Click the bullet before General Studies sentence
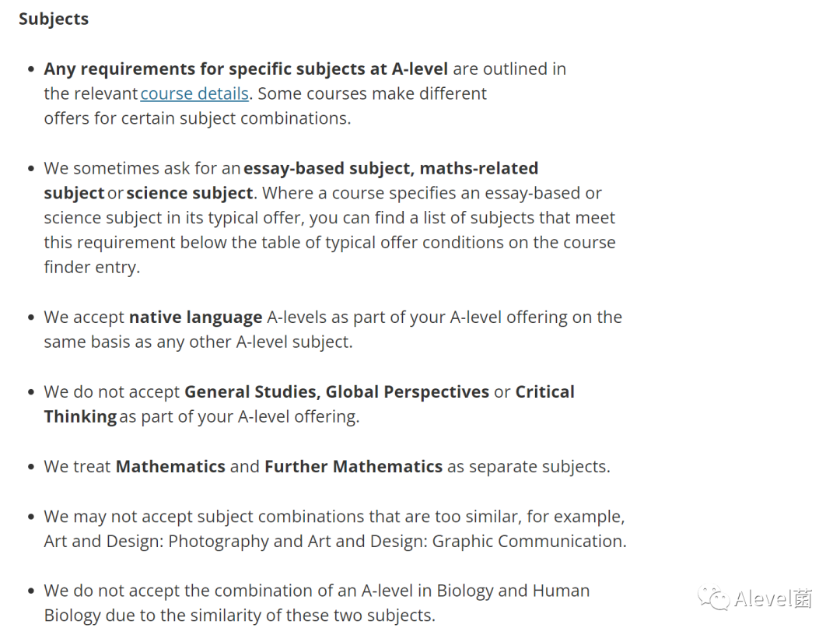Image resolution: width=840 pixels, height=635 pixels. pos(31,391)
